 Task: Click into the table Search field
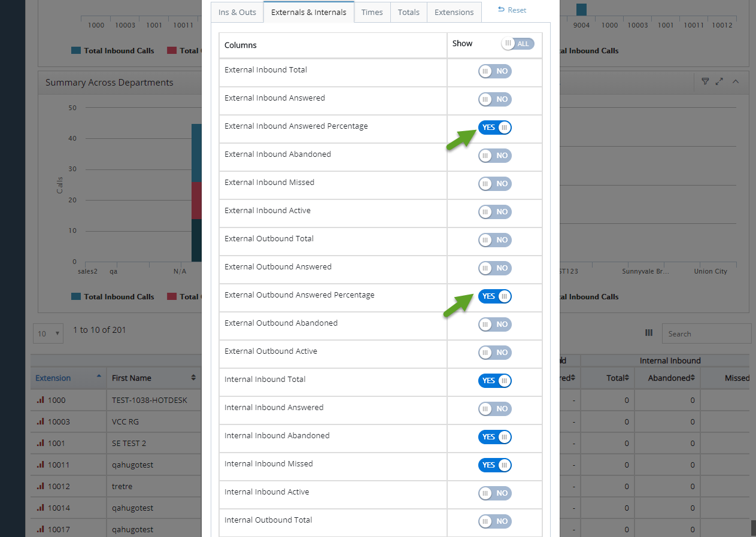click(706, 333)
